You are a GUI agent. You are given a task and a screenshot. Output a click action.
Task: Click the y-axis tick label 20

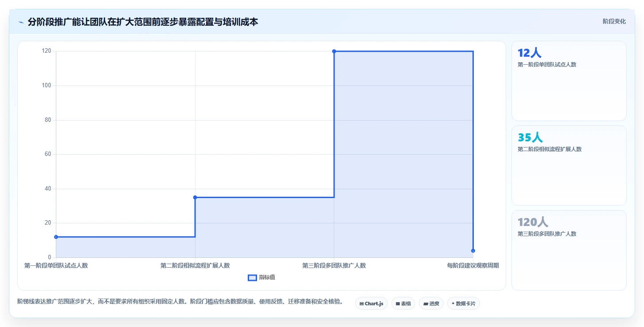pos(48,223)
